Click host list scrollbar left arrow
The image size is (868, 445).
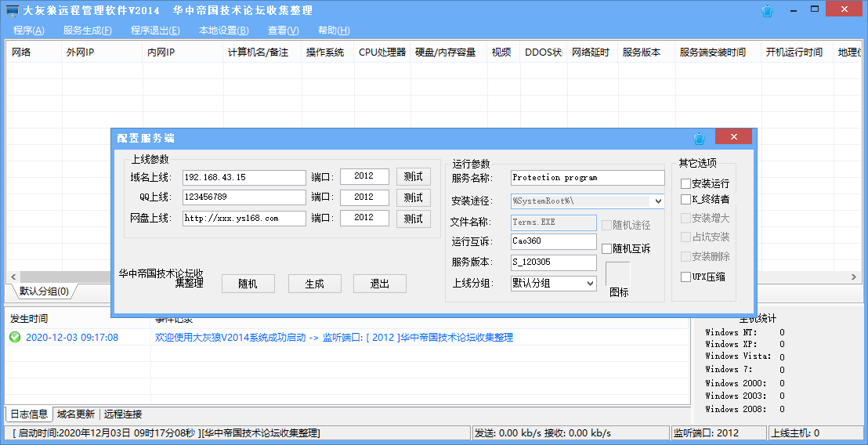(x=14, y=277)
